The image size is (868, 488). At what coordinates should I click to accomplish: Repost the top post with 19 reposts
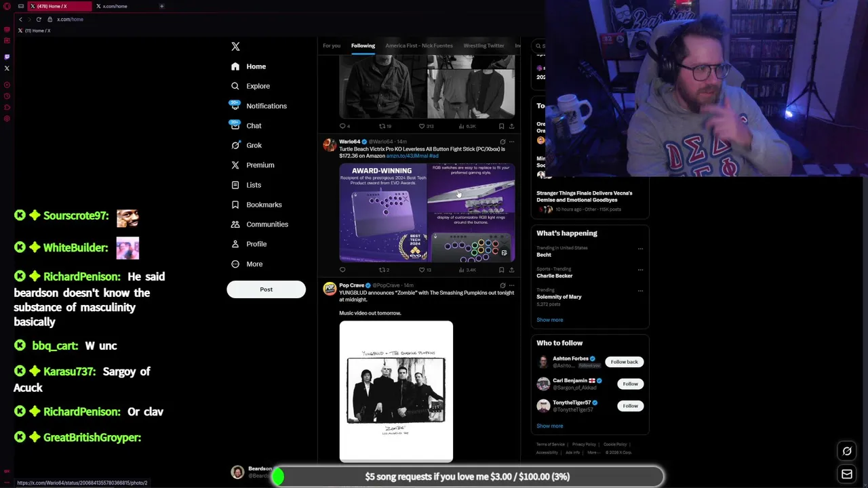(x=384, y=126)
